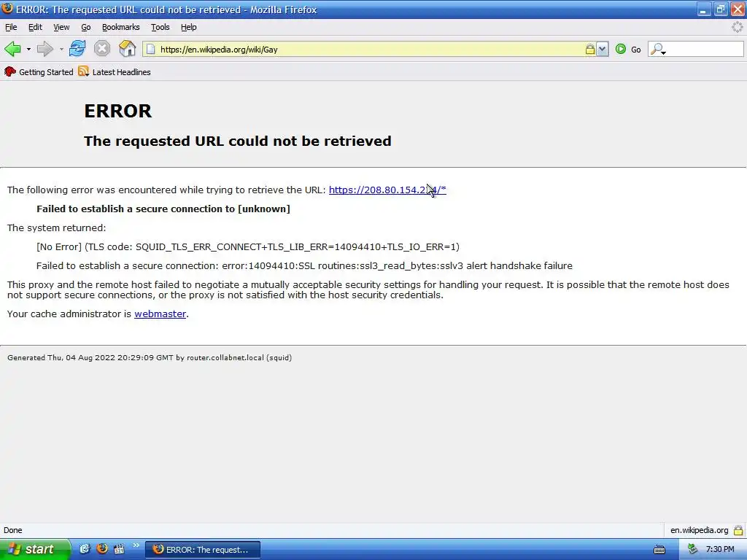Click the Back arrow button
Viewport: 747px width, 560px height.
point(12,49)
